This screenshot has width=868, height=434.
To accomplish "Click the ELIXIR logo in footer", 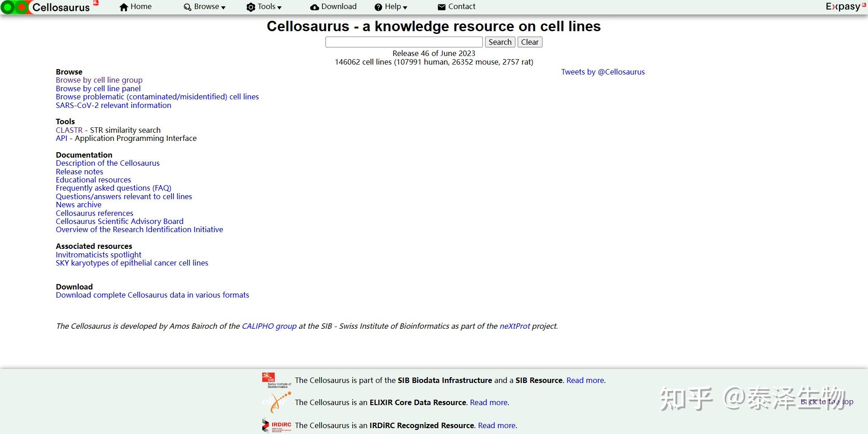I will click(x=277, y=402).
